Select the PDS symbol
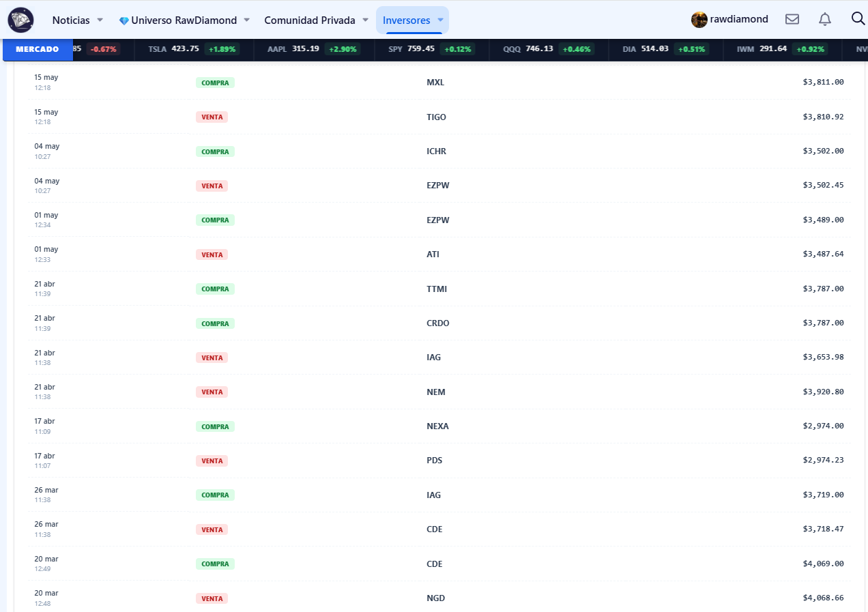The height and width of the screenshot is (612, 868). pos(435,461)
